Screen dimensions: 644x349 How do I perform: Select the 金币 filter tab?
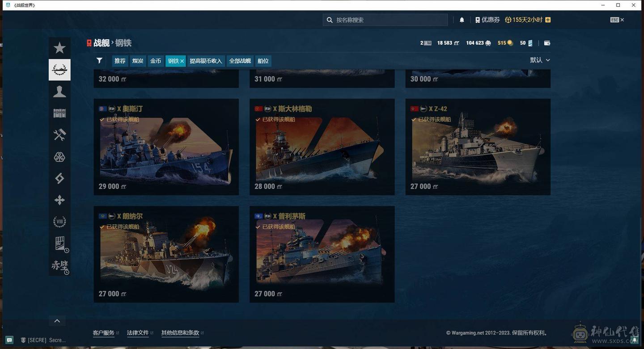[156, 61]
